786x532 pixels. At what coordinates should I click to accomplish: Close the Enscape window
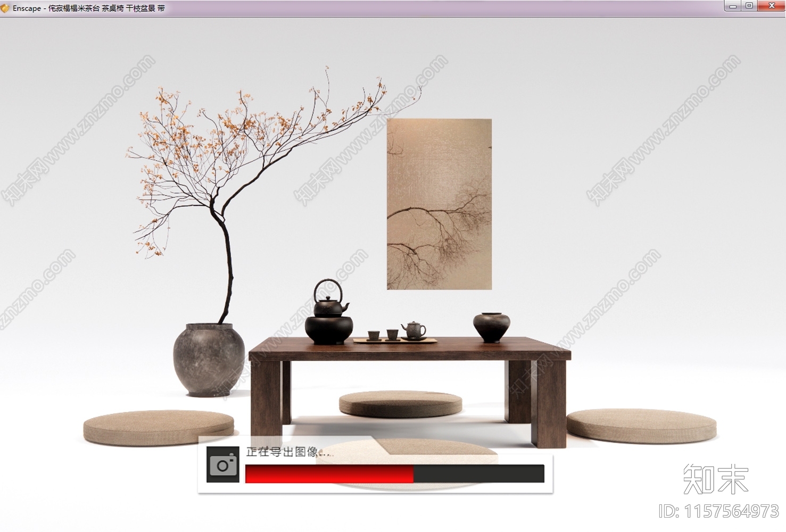[x=771, y=6]
